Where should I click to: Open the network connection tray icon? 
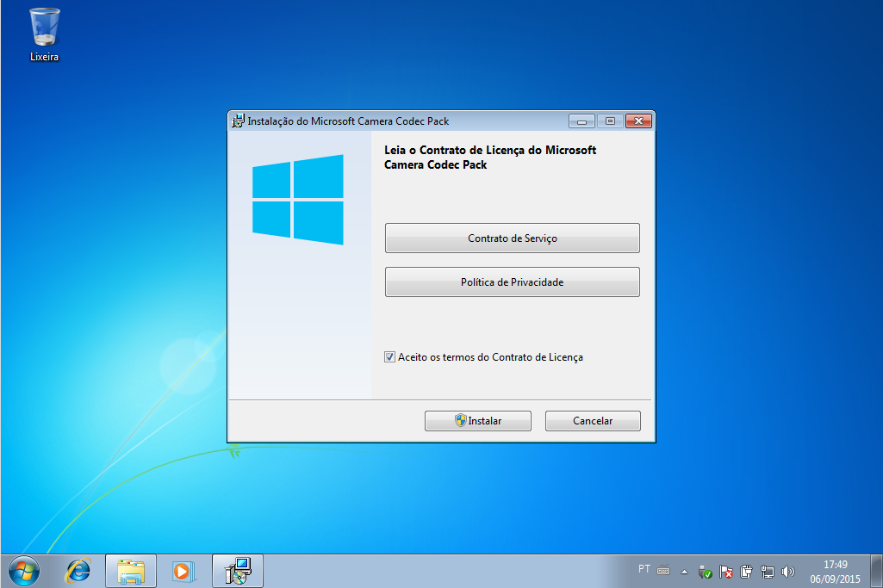(x=767, y=573)
